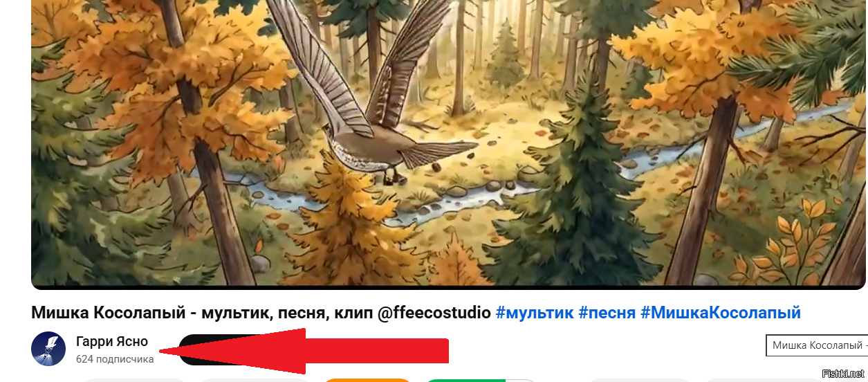
Task: Click the green pill button below the arrow
Action: (x=480, y=380)
